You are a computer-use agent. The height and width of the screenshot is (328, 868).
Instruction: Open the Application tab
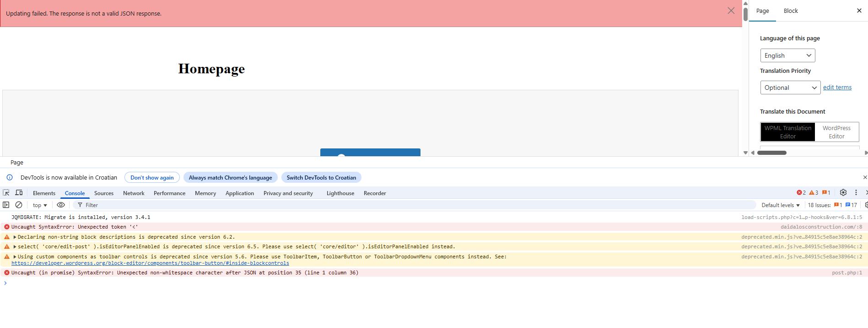click(239, 193)
